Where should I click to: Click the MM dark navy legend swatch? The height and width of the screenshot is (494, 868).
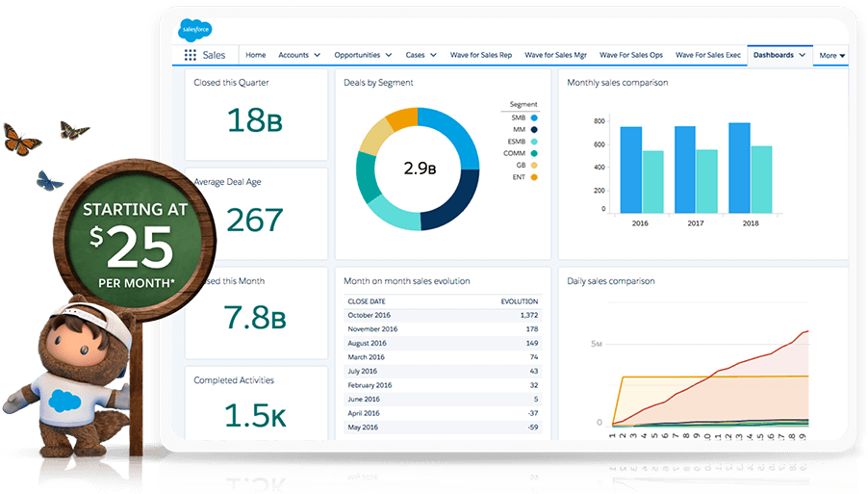point(534,130)
